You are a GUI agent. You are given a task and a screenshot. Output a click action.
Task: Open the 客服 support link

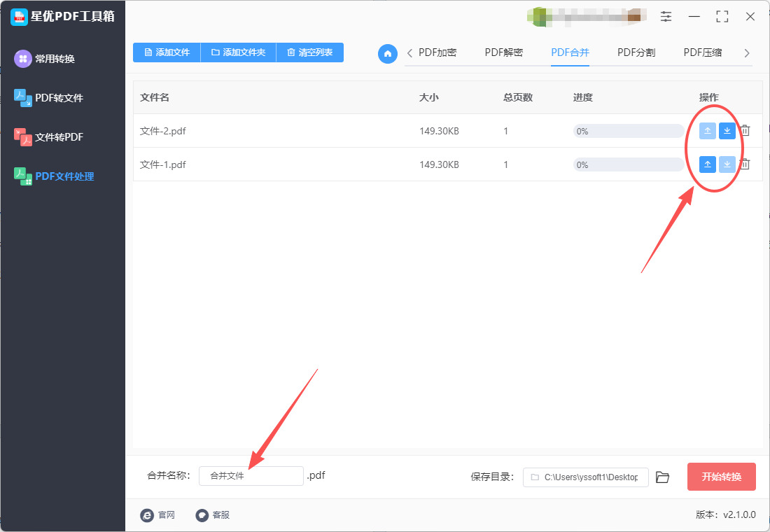[213, 514]
